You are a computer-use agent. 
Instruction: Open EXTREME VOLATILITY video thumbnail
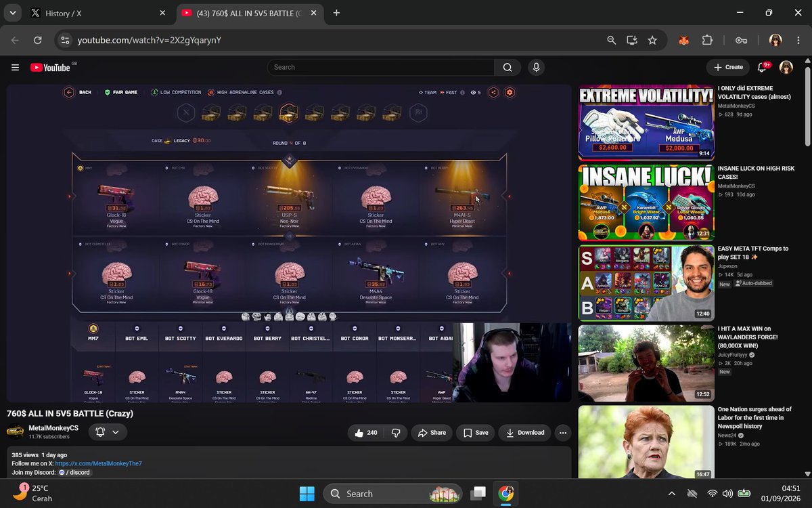pyautogui.click(x=646, y=122)
